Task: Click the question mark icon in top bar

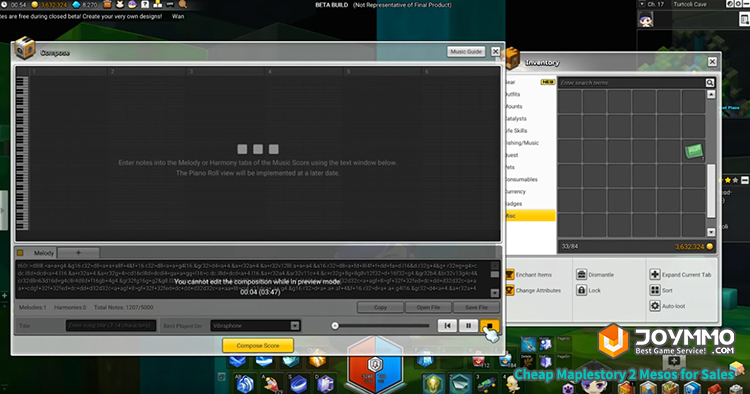Action: tap(145, 4)
